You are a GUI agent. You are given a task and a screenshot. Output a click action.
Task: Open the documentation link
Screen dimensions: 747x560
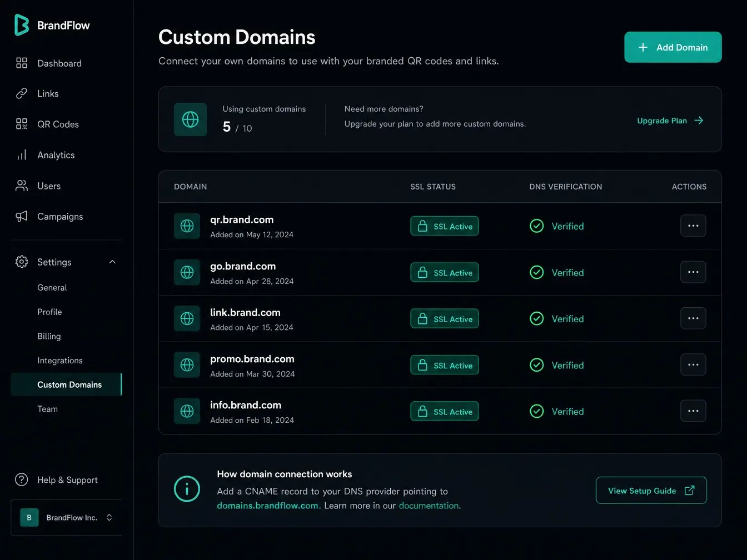[429, 506]
